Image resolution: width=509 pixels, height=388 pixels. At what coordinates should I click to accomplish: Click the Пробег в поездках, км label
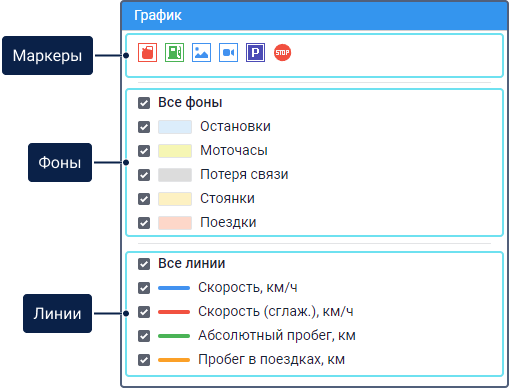(271, 359)
